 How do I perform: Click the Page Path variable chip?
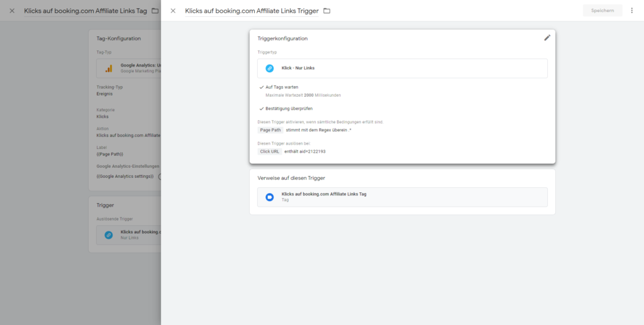(270, 130)
